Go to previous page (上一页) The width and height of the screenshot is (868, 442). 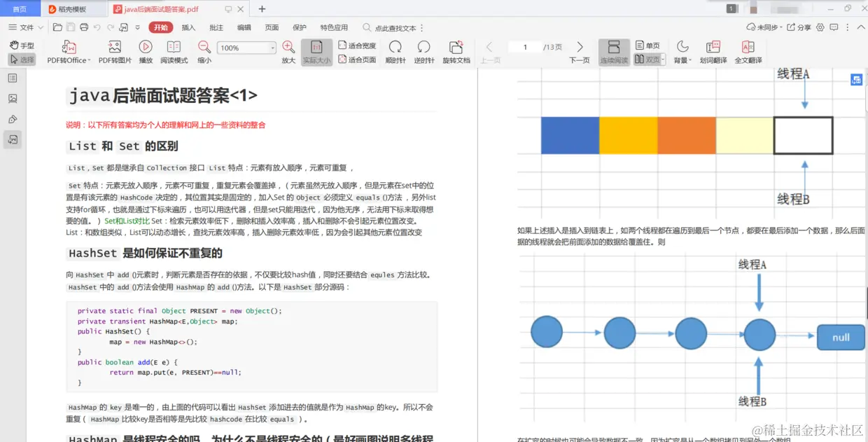(x=490, y=53)
